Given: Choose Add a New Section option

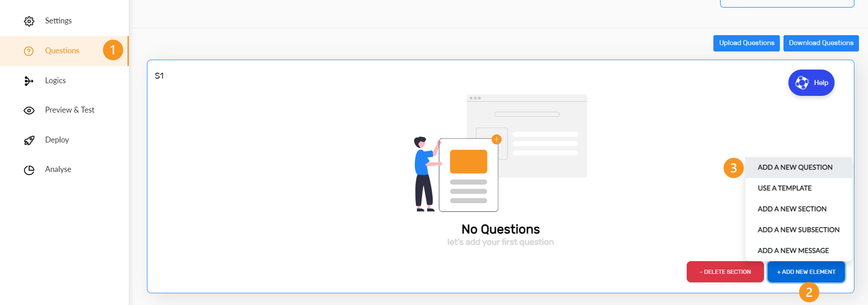Looking at the screenshot, I should (799, 209).
